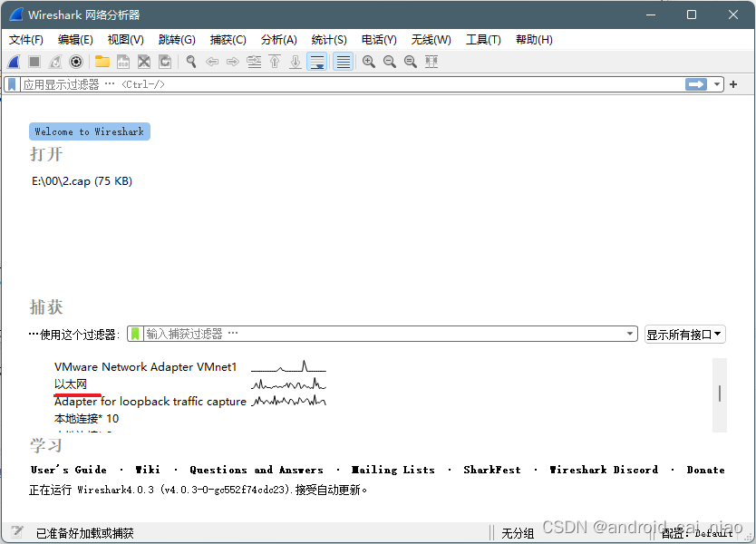Toggle packet list colorization icon
The image size is (756, 544).
click(x=343, y=62)
